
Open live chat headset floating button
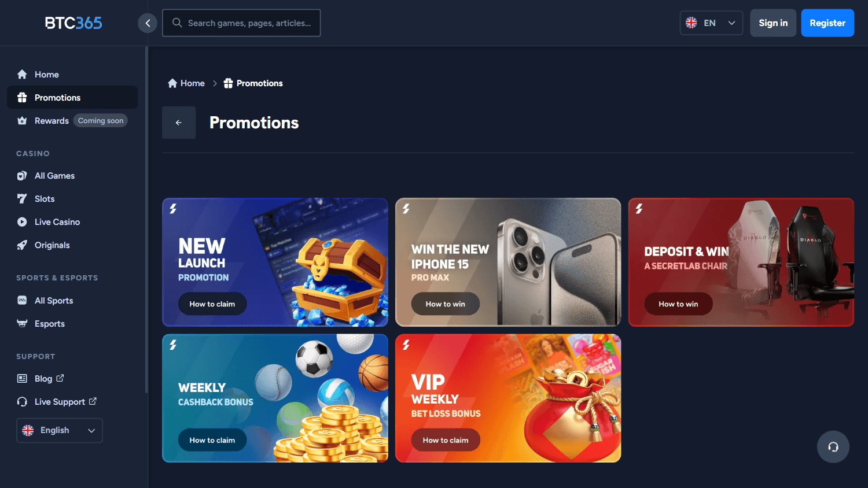point(833,446)
